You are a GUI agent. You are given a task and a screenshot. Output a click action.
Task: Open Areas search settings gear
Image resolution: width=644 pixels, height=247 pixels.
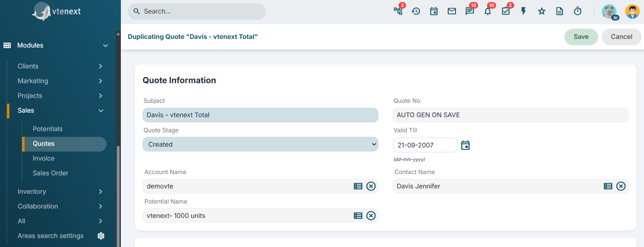(101, 236)
